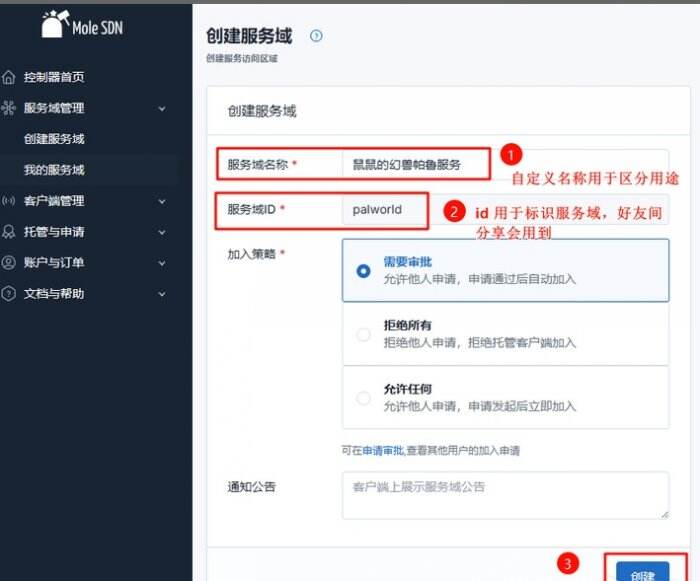Viewport: 700px width, 581px height.
Task: Open 创建服务域 in the sidebar
Action: [54, 139]
